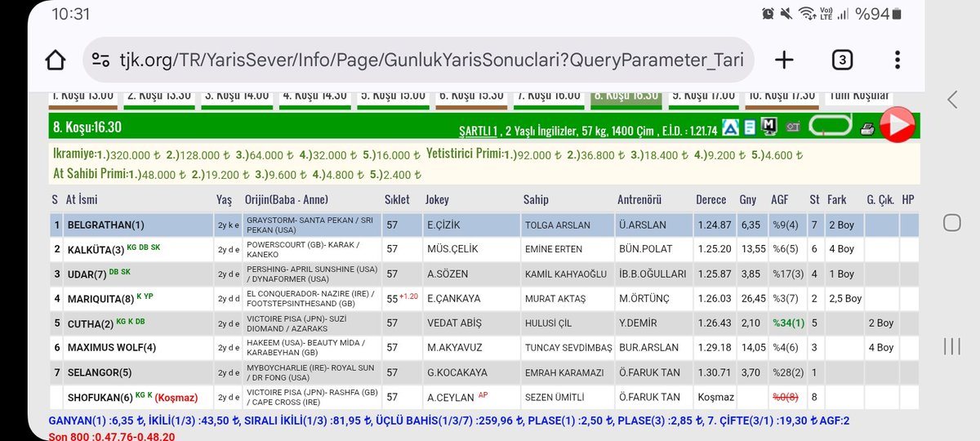Play the race video with red button
Screen dimensions: 980x441
click(x=897, y=125)
